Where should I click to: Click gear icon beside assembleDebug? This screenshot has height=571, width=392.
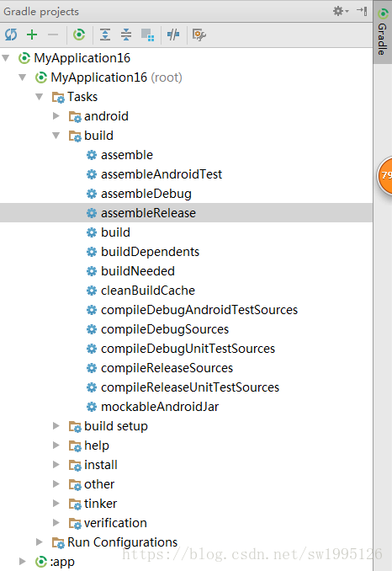[x=92, y=194]
